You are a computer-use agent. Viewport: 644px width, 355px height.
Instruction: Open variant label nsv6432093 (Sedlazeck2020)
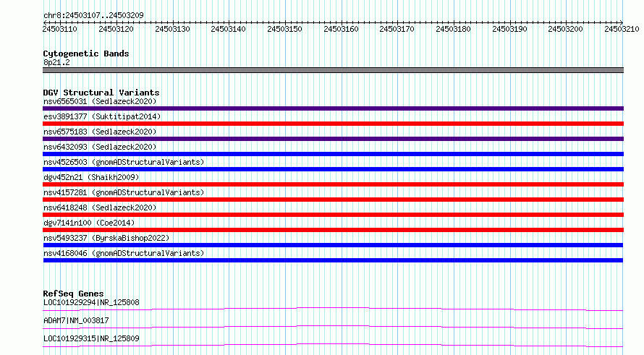point(100,147)
